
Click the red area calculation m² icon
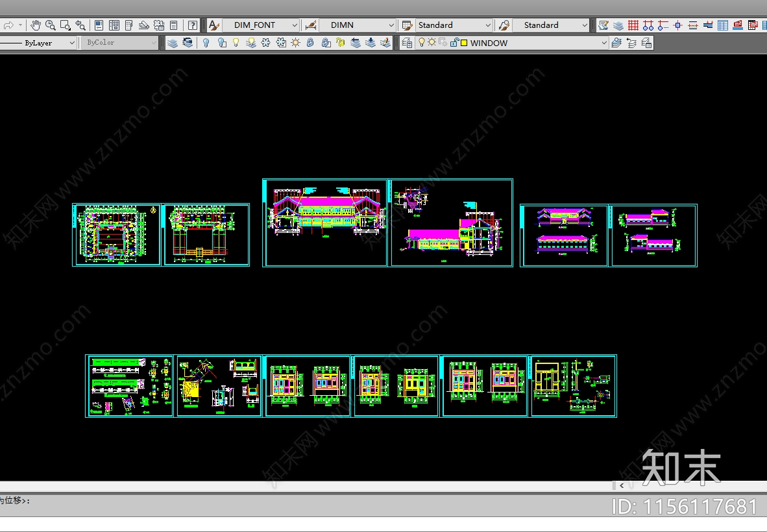tap(738, 25)
